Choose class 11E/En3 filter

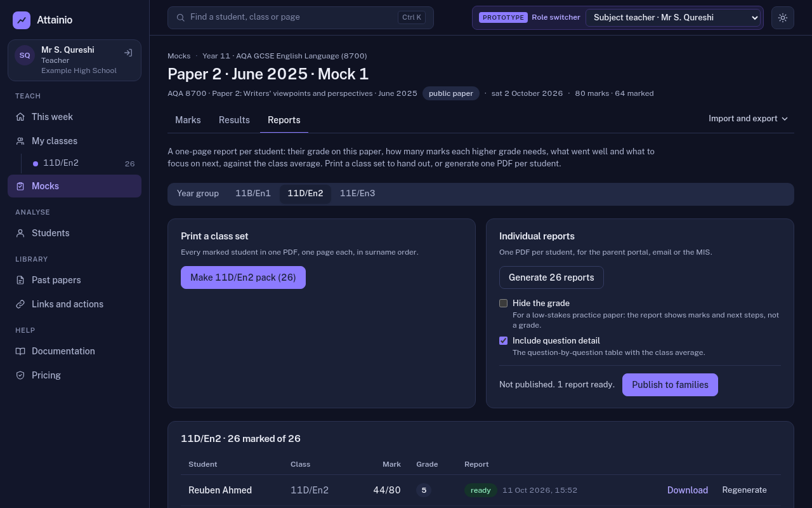pos(358,194)
